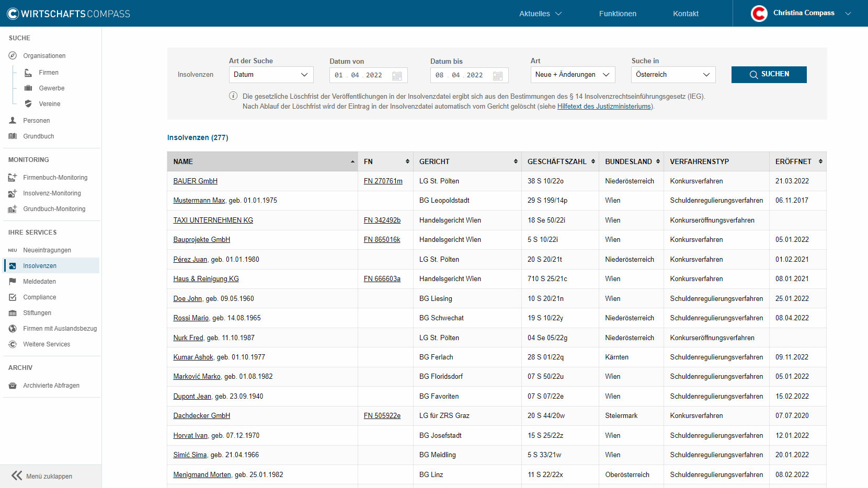Click the Grundbuch book icon

pyautogui.click(x=13, y=136)
